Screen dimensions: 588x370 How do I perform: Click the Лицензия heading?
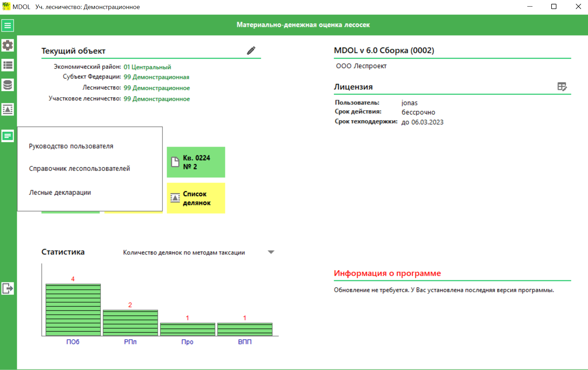[x=353, y=87]
